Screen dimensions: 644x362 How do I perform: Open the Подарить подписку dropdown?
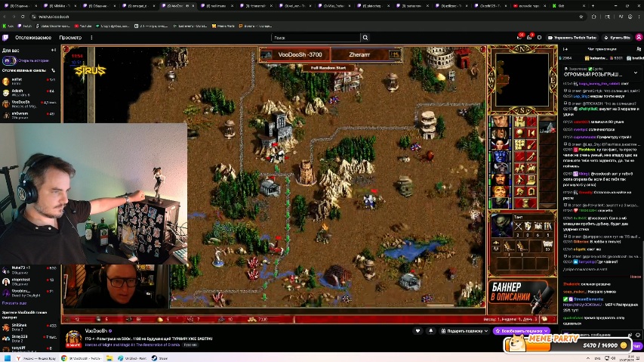pos(464,331)
